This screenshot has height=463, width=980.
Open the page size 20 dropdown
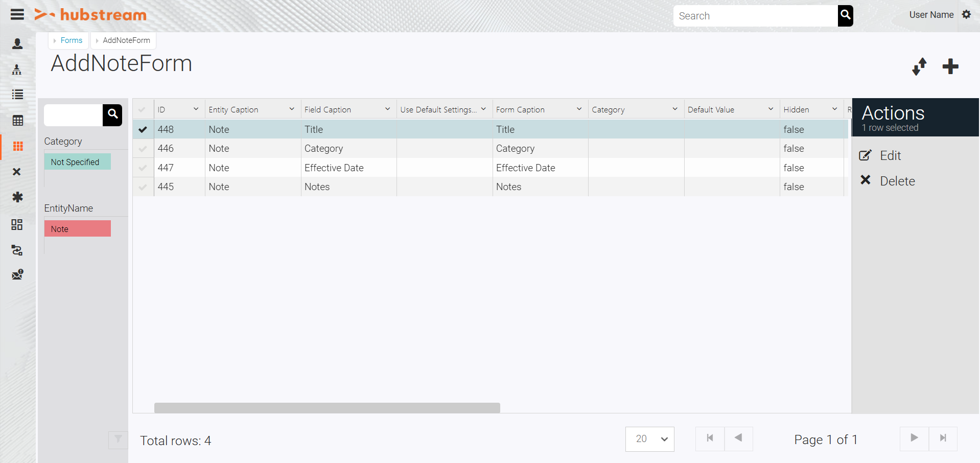coord(649,439)
